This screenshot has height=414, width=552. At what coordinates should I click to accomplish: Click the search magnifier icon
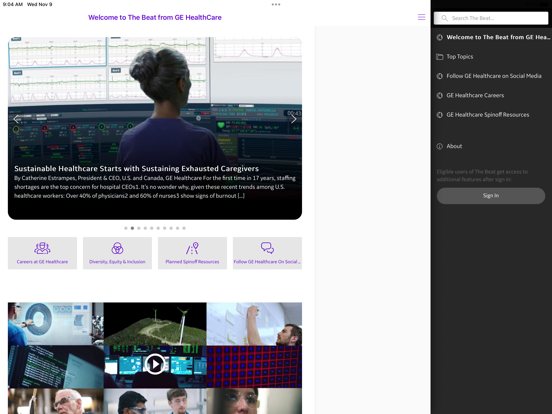pyautogui.click(x=444, y=18)
